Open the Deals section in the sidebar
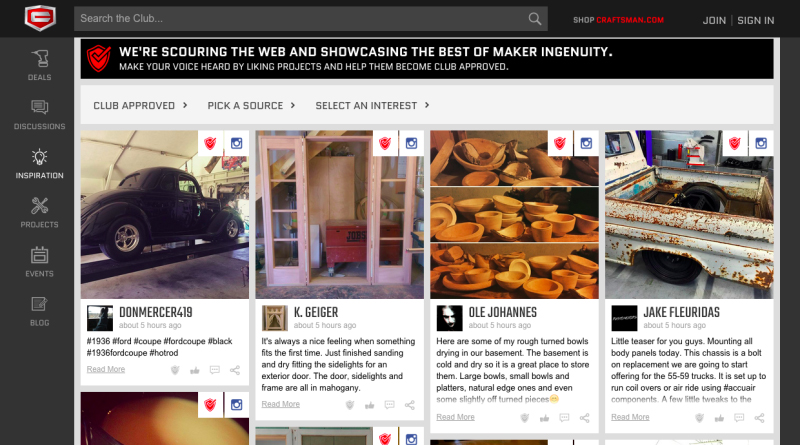Viewport: 800px width, 445px height. (39, 65)
